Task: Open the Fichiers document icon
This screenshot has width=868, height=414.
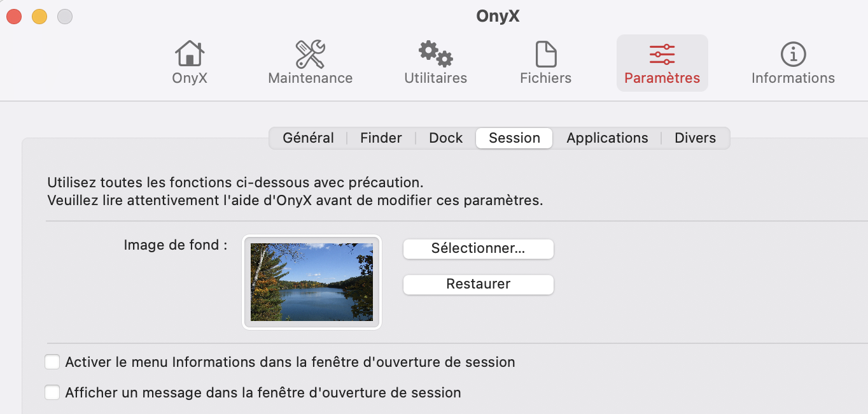Action: tap(545, 55)
